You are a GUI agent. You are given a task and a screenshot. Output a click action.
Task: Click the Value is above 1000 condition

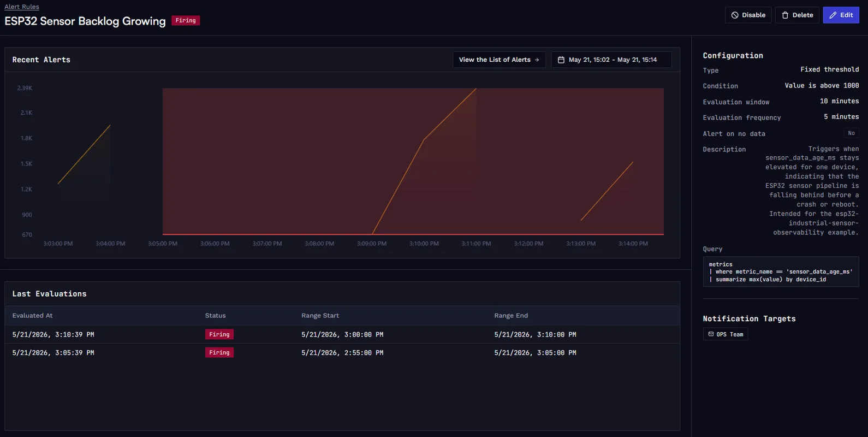822,85
